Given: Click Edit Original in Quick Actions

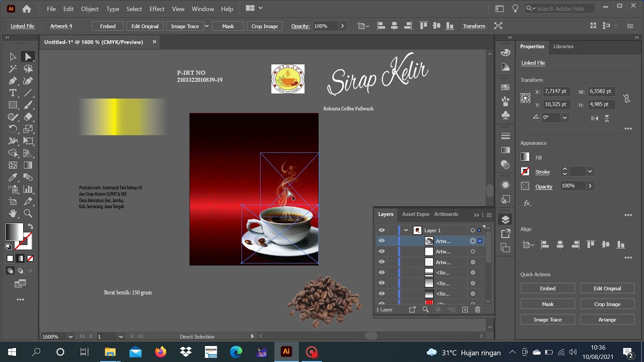Looking at the screenshot, I should (x=607, y=289).
